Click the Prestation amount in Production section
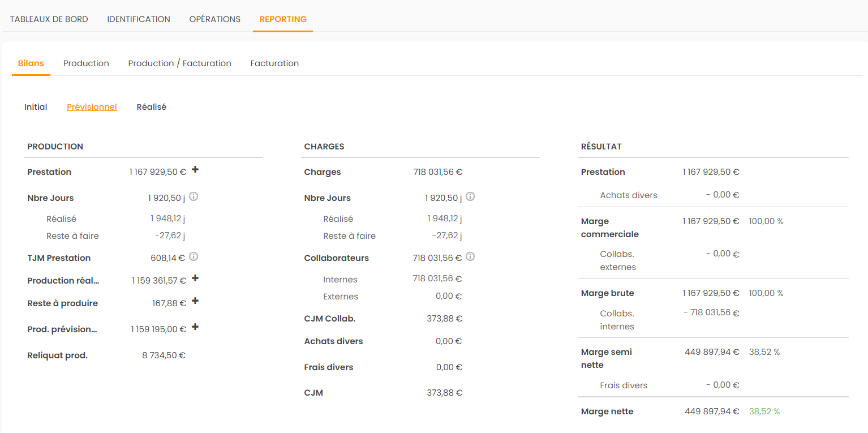Image resolution: width=868 pixels, height=433 pixels. (157, 172)
